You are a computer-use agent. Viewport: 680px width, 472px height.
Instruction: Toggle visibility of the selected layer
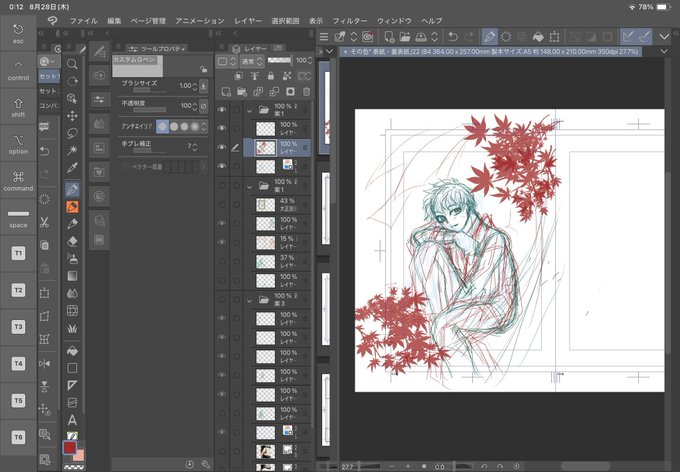pyautogui.click(x=222, y=148)
